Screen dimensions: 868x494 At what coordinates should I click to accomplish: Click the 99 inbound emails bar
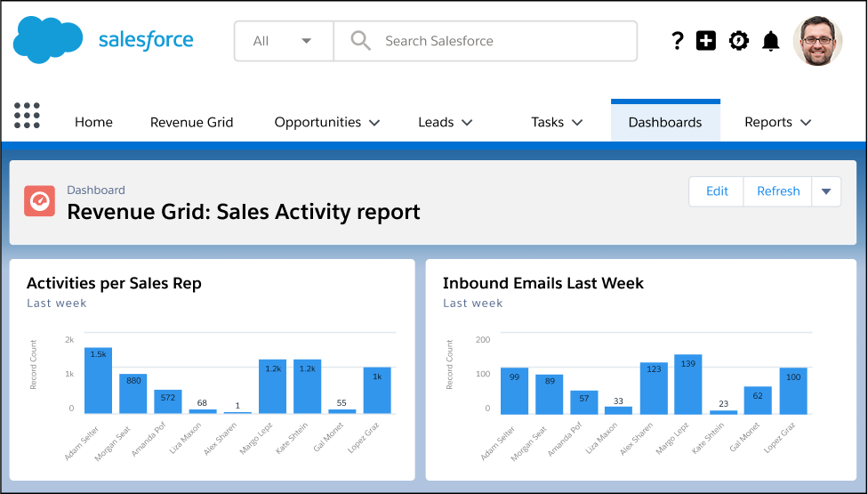(x=514, y=391)
